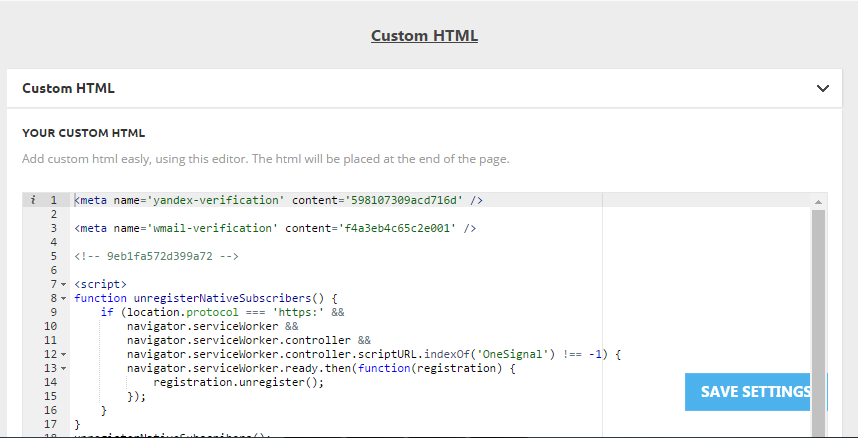The height and width of the screenshot is (438, 858).
Task: Click 'navigator.serviceWorker.controller &&' on line 11
Action: click(249, 341)
